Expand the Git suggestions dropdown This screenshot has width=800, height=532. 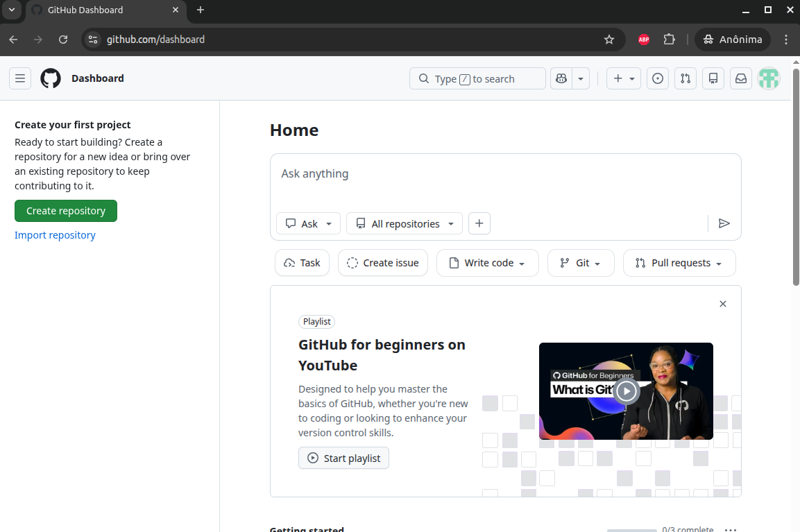[x=581, y=263]
